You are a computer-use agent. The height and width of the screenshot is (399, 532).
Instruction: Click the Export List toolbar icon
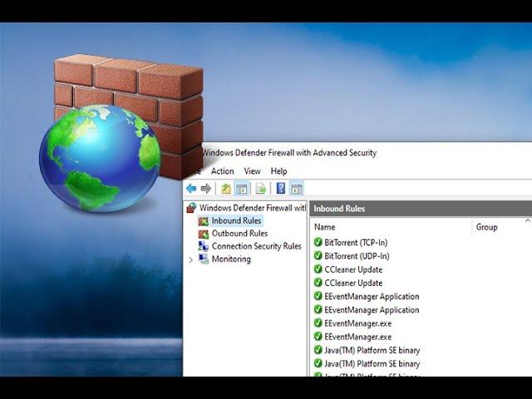(x=260, y=189)
